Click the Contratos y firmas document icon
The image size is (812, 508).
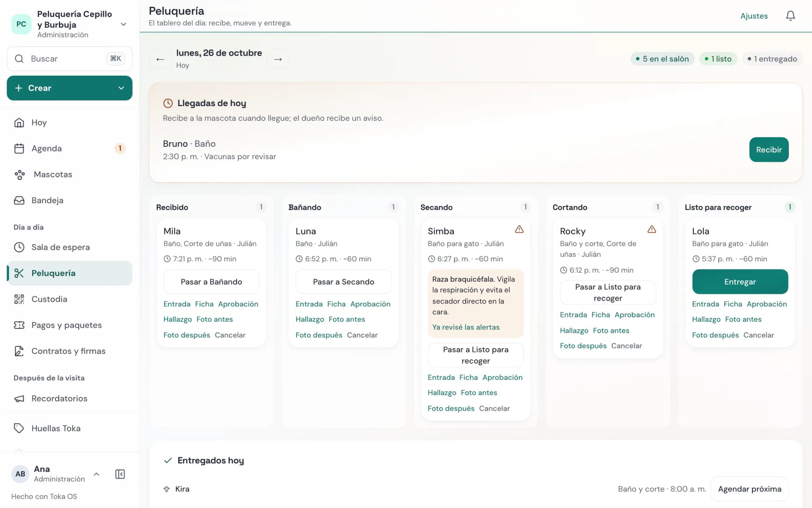click(x=19, y=351)
